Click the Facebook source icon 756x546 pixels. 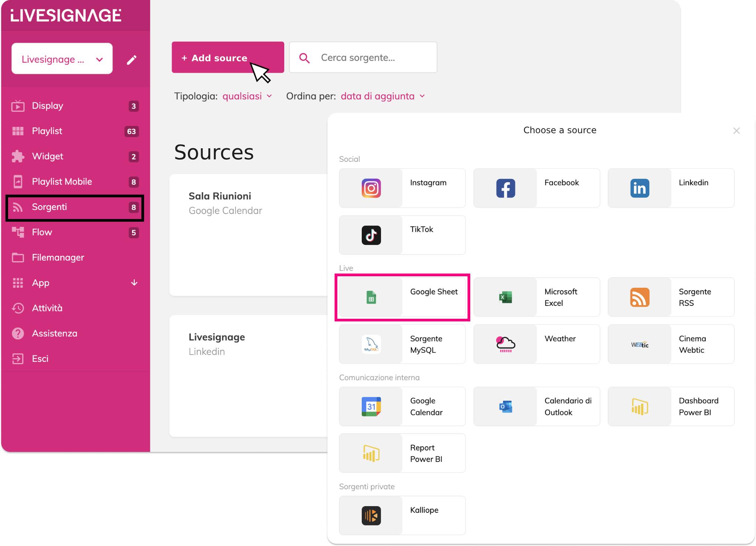tap(505, 188)
